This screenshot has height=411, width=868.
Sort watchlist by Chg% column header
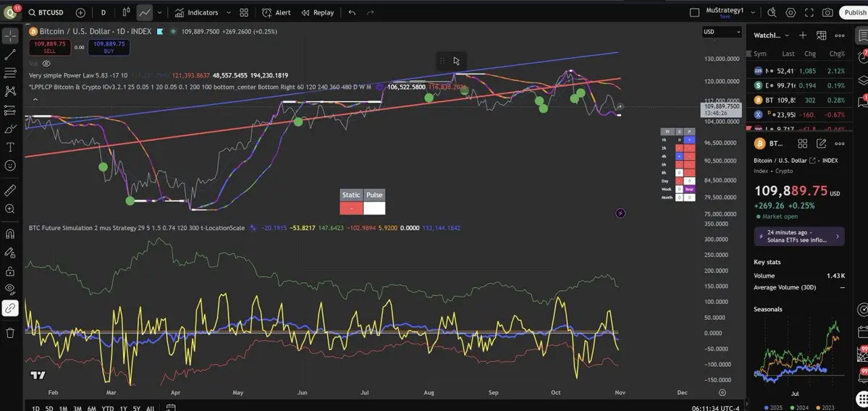[837, 54]
